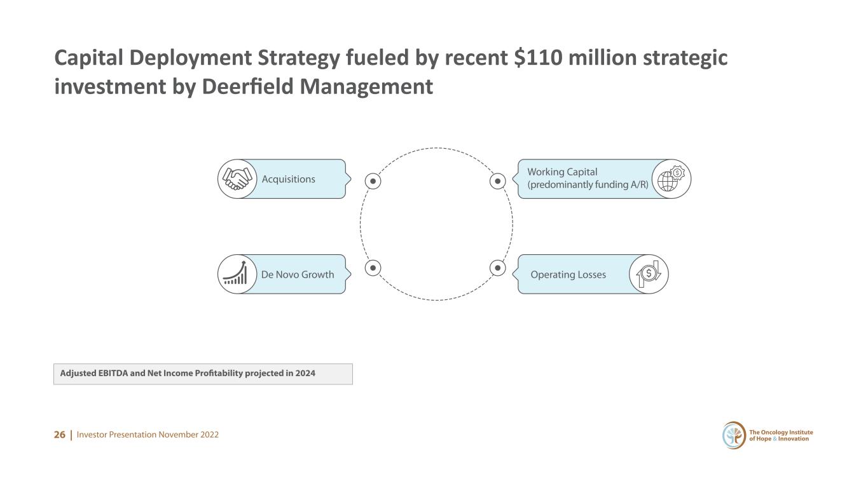Click The Oncology Institute tree logo
The height and width of the screenshot is (488, 868).
coord(734,435)
